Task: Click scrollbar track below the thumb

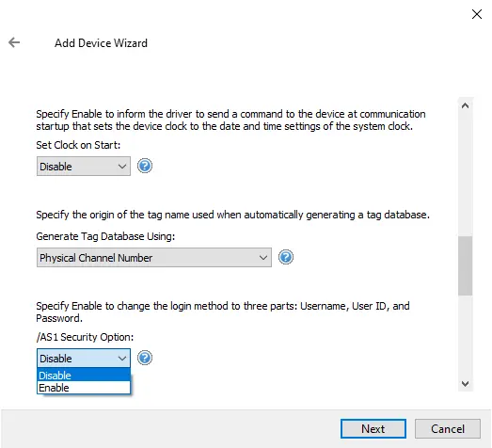Action: coord(465,335)
